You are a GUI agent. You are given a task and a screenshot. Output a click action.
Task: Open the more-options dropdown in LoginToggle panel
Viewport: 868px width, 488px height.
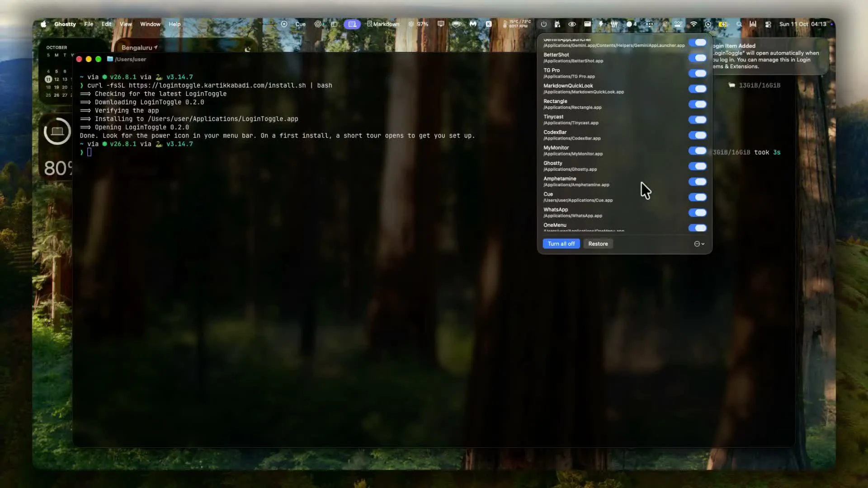(x=699, y=244)
